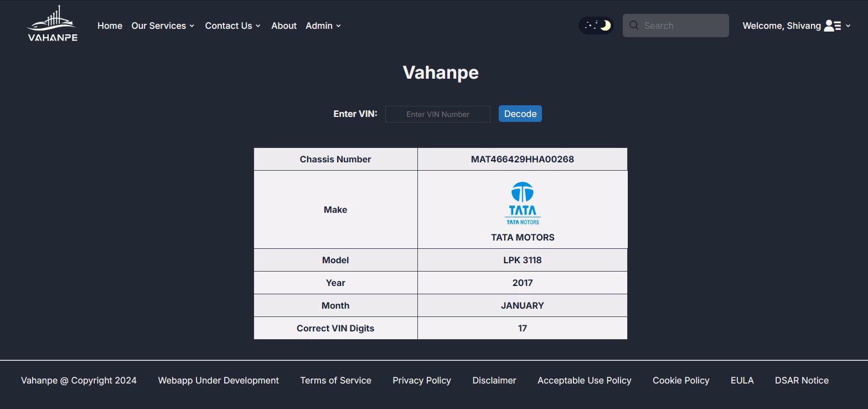868x409 pixels.
Task: Focus the Enter VIN Number field
Action: (x=438, y=114)
